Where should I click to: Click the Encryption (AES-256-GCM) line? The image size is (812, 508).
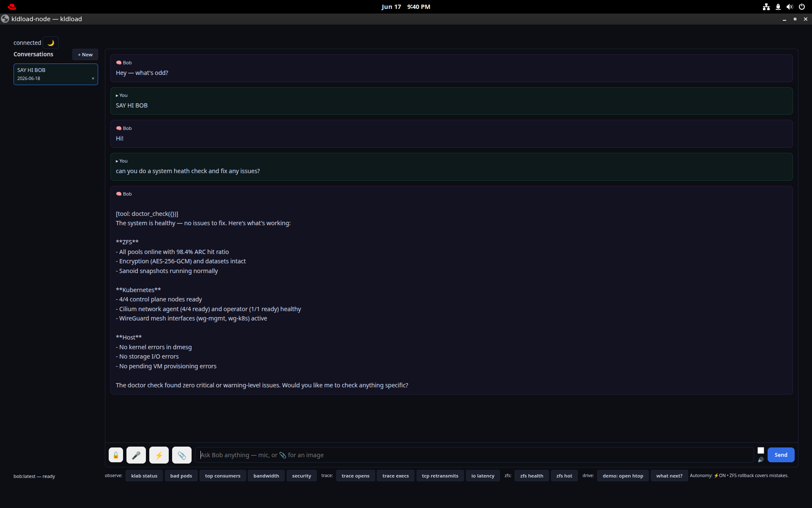click(x=181, y=261)
